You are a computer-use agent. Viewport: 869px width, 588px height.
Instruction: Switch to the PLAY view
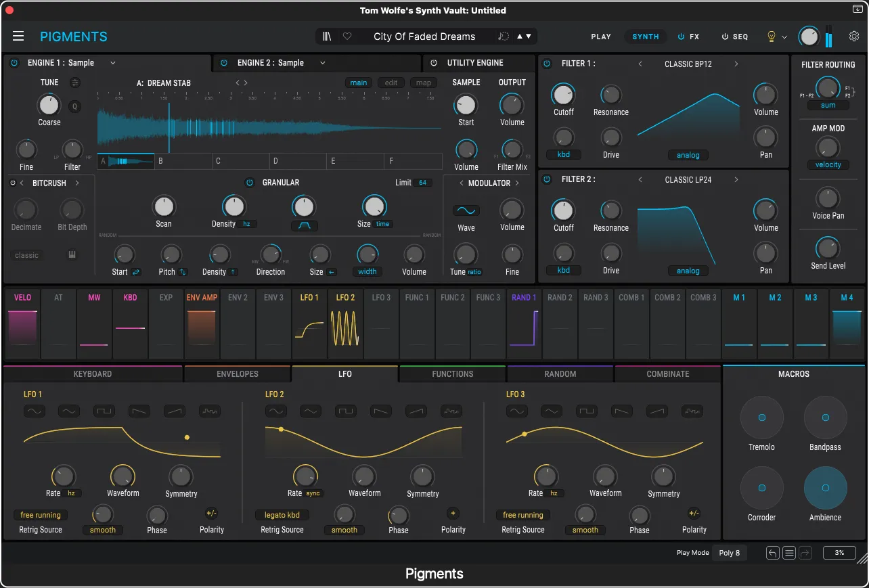pos(601,37)
